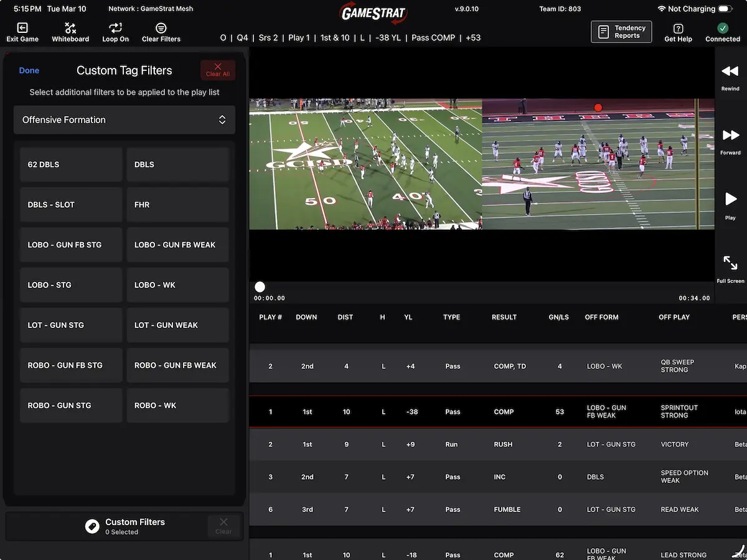
Task: Skip forward in the video
Action: [x=730, y=136]
